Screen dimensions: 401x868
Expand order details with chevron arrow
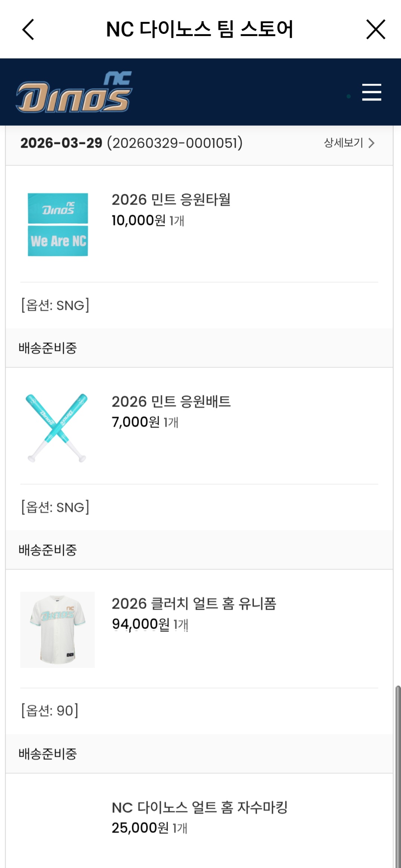(x=371, y=143)
